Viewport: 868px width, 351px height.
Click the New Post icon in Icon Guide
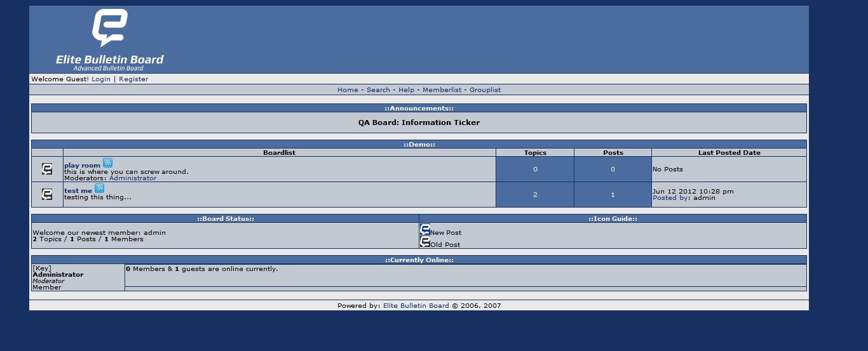(425, 230)
